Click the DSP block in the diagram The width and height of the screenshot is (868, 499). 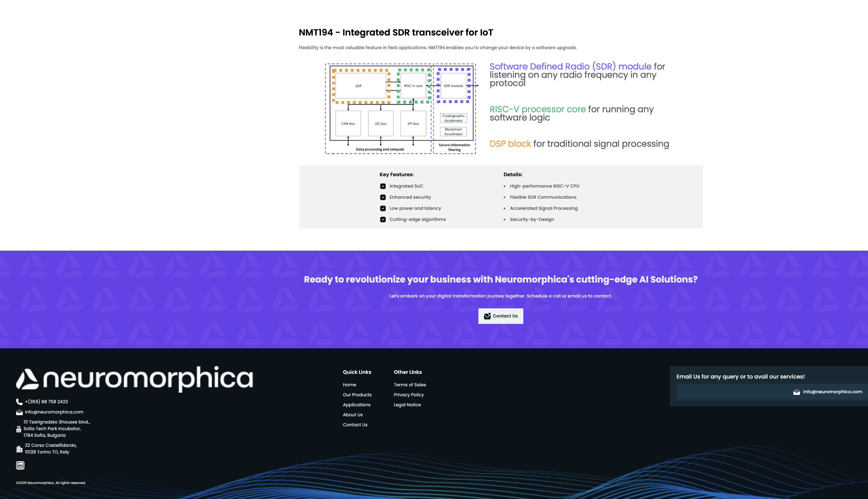click(x=360, y=86)
